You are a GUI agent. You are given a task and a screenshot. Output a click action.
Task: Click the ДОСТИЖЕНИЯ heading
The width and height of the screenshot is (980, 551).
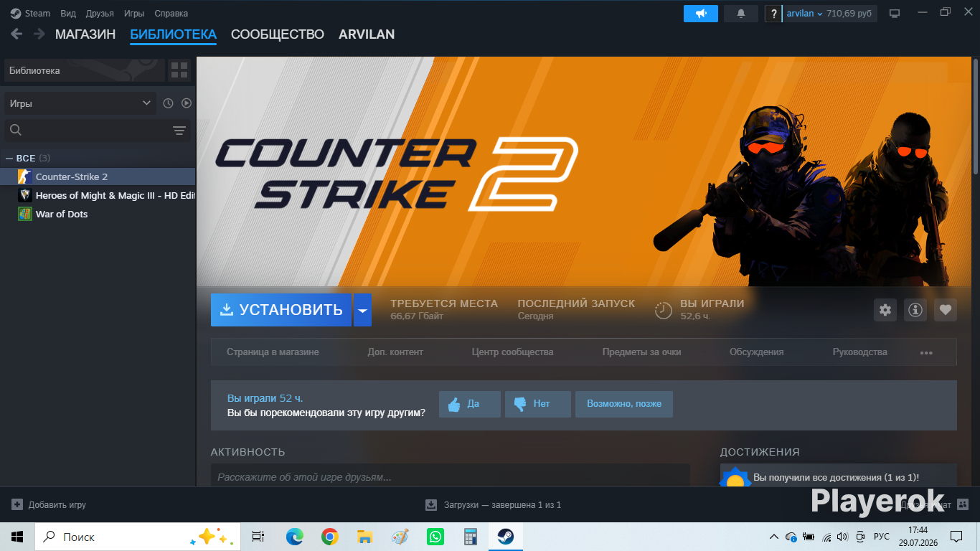coord(760,452)
